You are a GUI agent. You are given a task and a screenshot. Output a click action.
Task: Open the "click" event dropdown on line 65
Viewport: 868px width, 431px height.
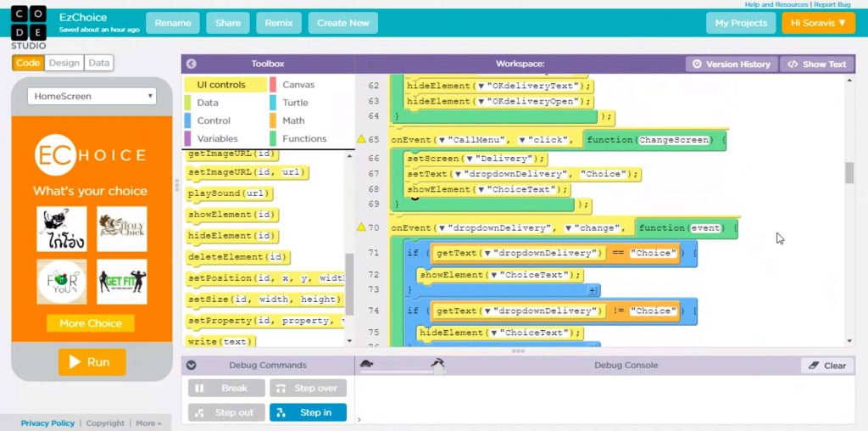522,140
